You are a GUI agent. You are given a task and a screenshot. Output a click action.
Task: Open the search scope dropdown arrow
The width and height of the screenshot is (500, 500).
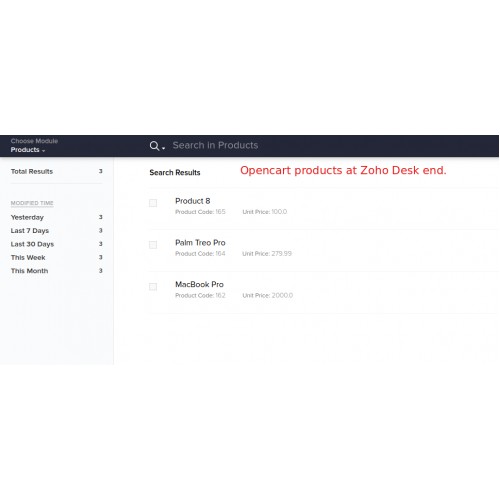tap(163, 148)
